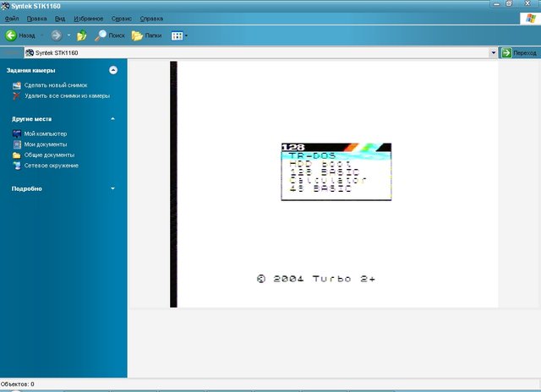Click the camera video preview image
This screenshot has width=541, height=392.
pyautogui.click(x=334, y=184)
